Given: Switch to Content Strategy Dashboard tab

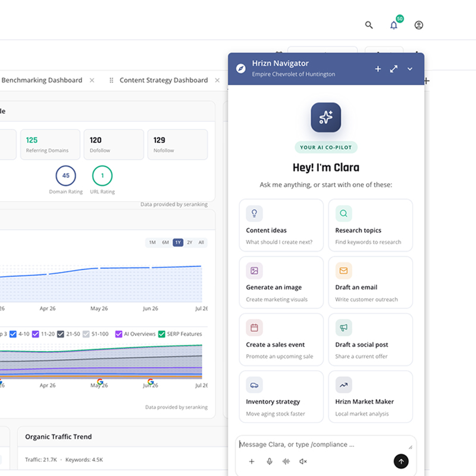Looking at the screenshot, I should pos(164,80).
